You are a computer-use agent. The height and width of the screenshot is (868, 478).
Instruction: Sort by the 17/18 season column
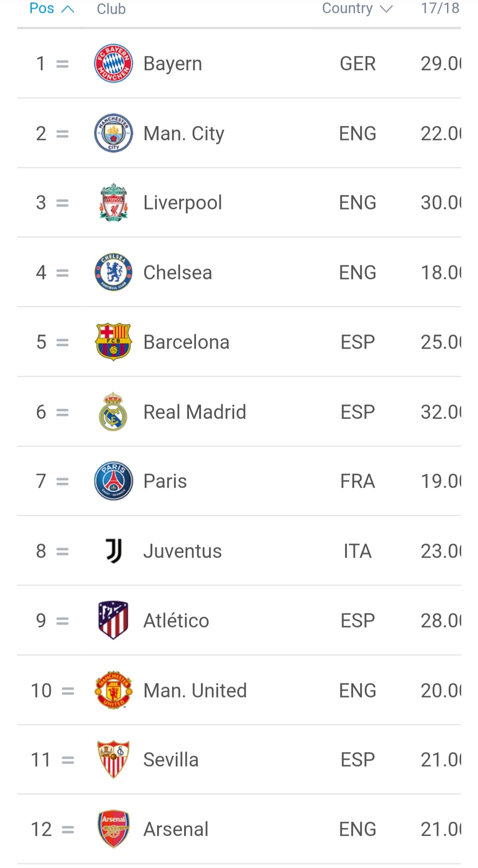440,8
